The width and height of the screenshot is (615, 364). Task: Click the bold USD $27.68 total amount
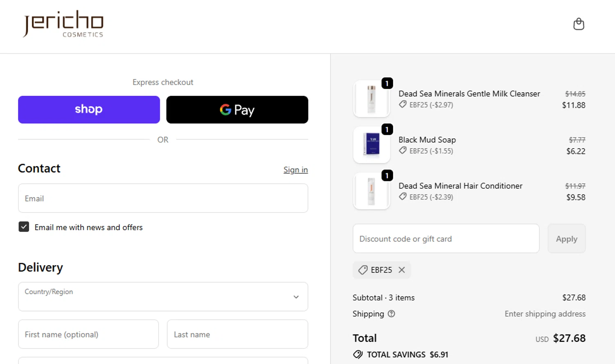(569, 338)
